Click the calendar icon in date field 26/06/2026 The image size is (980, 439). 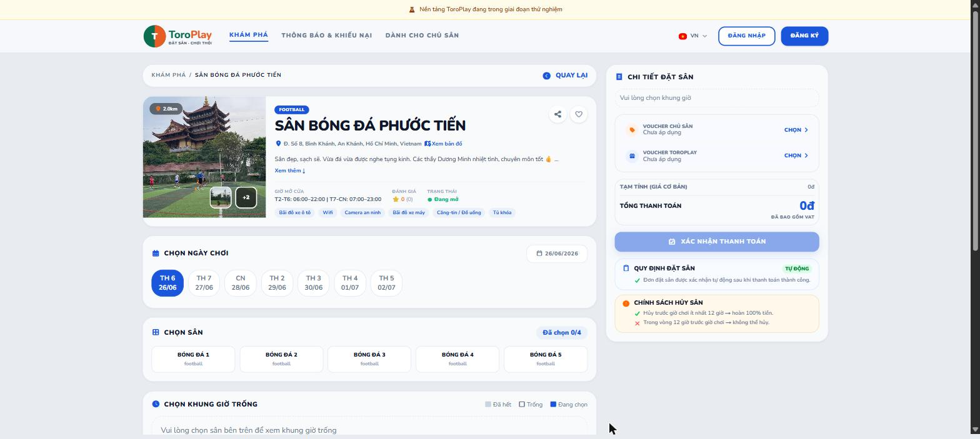click(539, 254)
